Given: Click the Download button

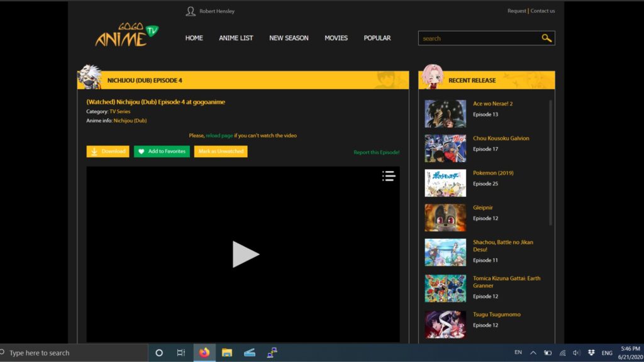Looking at the screenshot, I should [108, 151].
